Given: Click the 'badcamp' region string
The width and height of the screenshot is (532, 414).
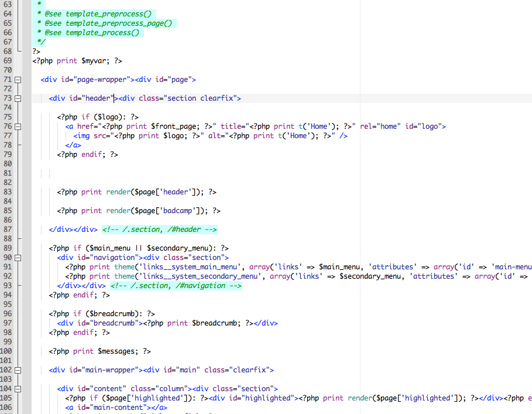Looking at the screenshot, I should click(x=177, y=211).
